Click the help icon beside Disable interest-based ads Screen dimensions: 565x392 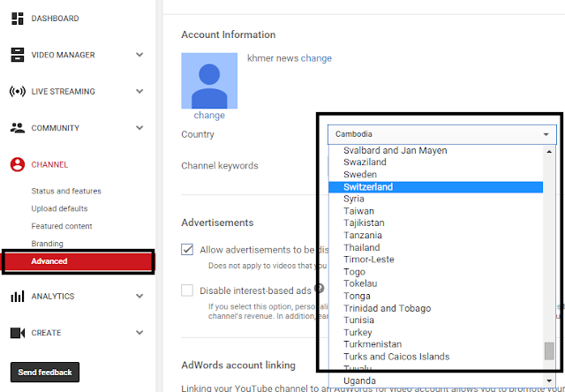(319, 288)
